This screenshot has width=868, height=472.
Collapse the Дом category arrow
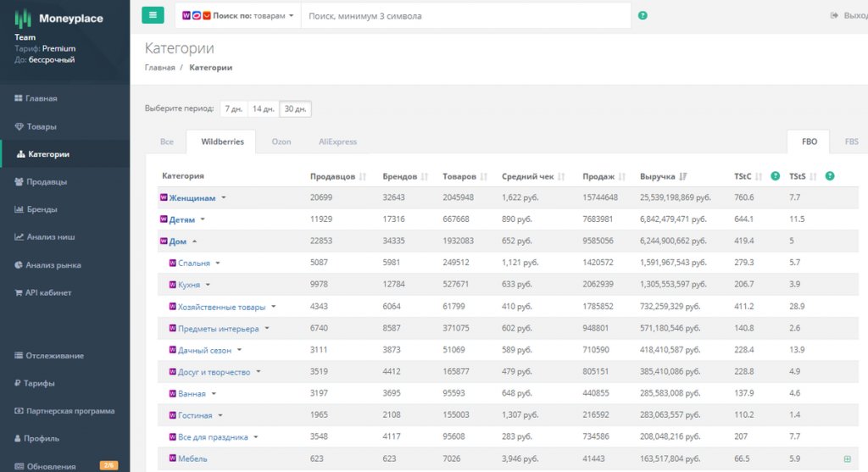(x=194, y=242)
